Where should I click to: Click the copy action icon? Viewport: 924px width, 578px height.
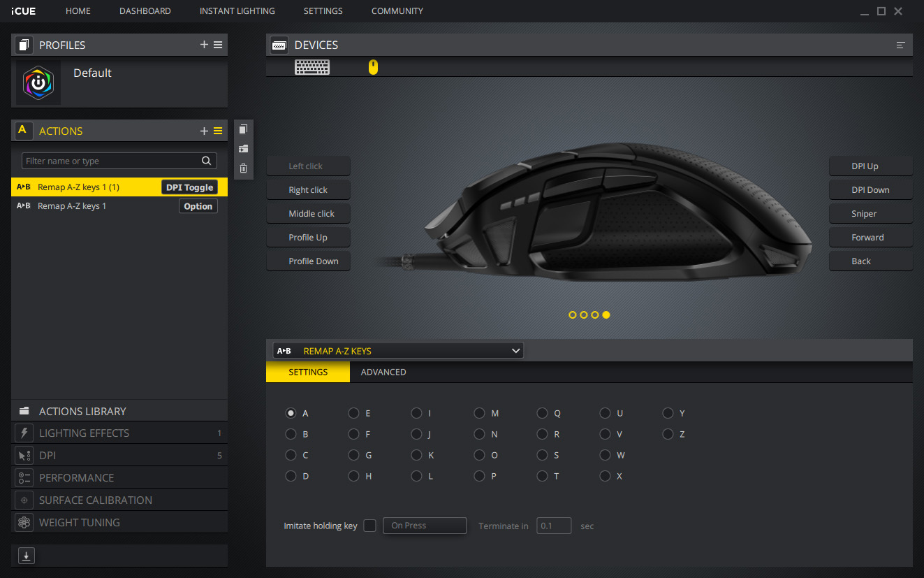coord(243,129)
